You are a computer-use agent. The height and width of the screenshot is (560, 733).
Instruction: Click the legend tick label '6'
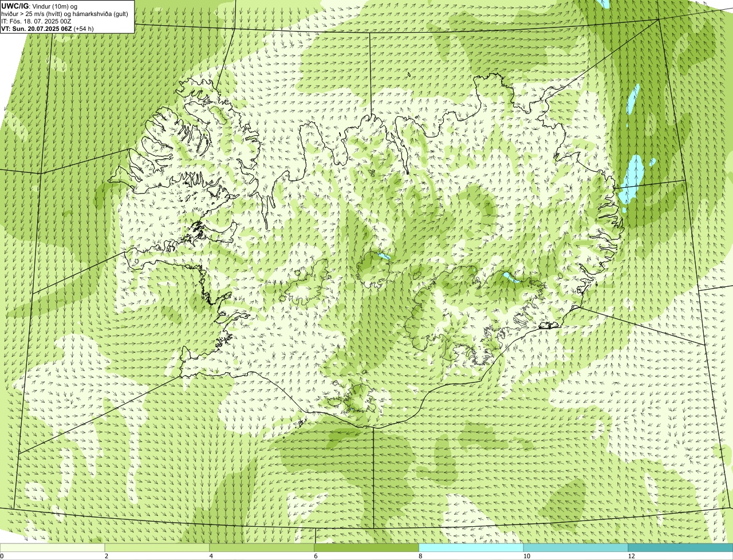coord(316,556)
